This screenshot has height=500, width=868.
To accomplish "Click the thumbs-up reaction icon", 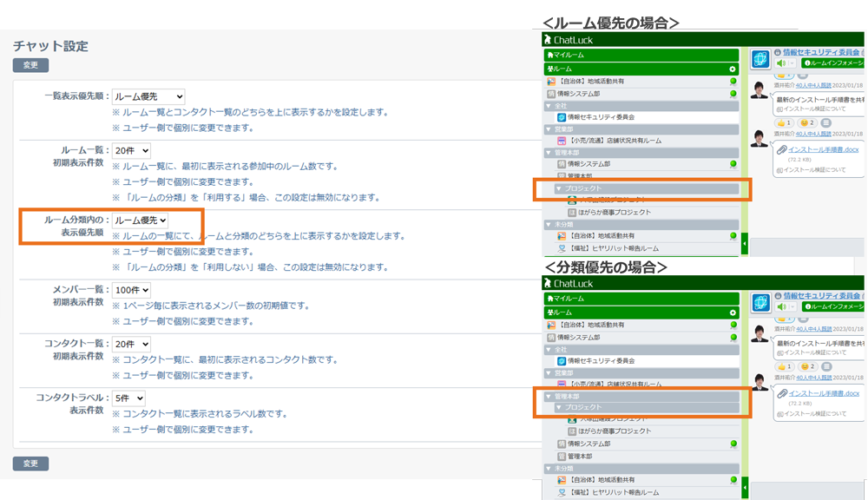I will pos(781,122).
